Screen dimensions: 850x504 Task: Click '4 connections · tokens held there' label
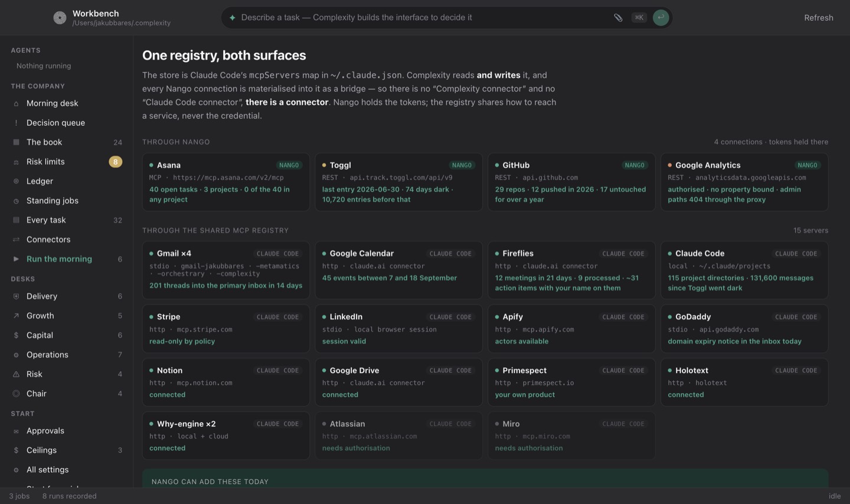[x=771, y=142]
